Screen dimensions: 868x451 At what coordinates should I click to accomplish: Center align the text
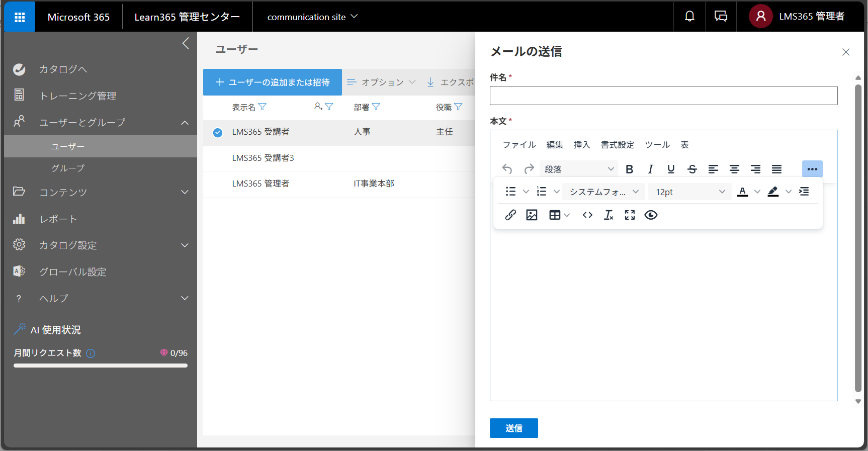click(x=734, y=169)
